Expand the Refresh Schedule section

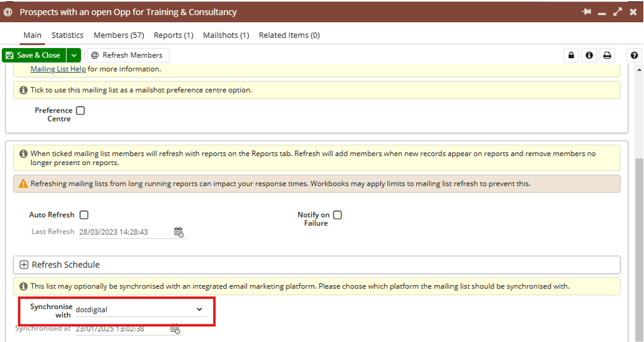24,265
